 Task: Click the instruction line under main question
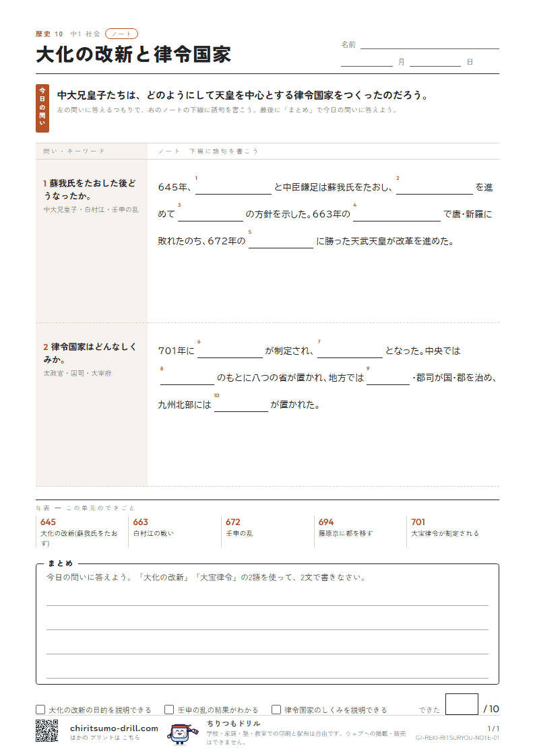[227, 110]
